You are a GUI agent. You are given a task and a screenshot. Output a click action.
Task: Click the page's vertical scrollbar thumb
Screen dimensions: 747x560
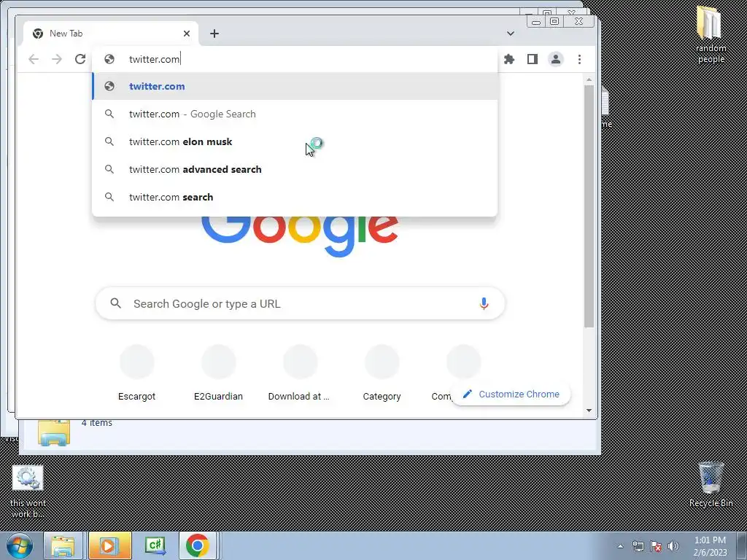point(589,206)
